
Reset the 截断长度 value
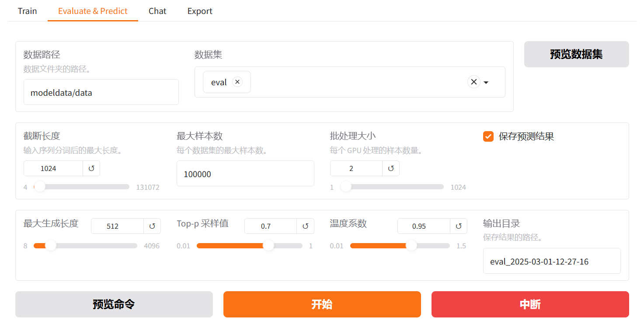[91, 168]
